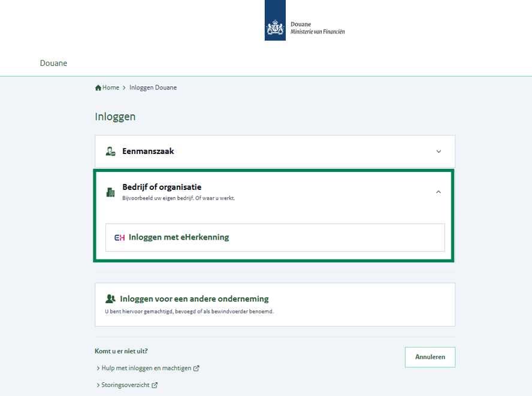Choose Inloggen met eHerkenning
The height and width of the screenshot is (396, 532).
point(275,237)
